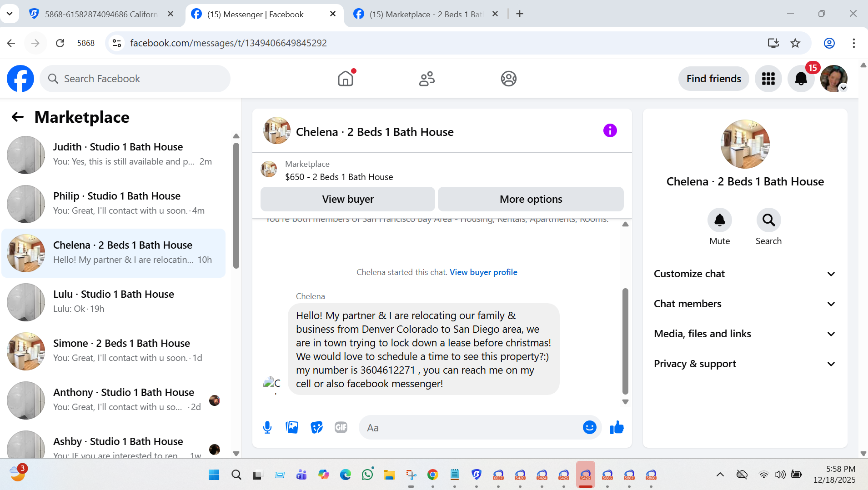868x490 pixels.
Task: Open notifications bell with 15 badge
Action: 801,79
